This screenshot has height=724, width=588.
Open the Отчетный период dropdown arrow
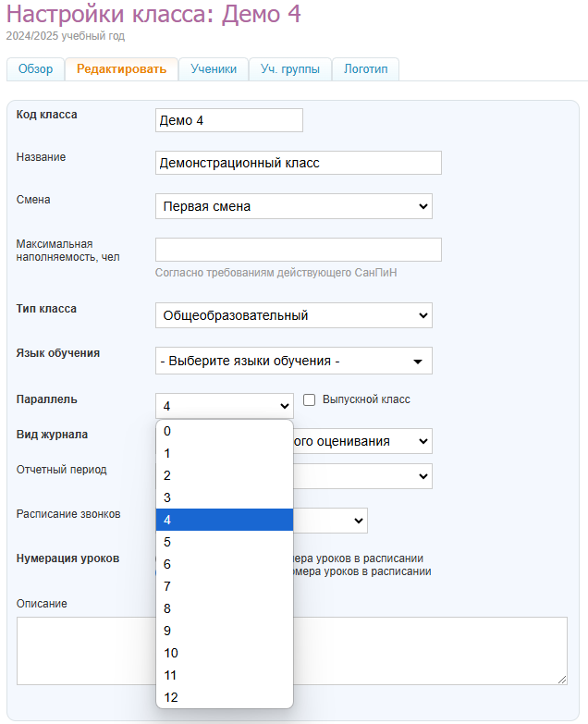(423, 476)
